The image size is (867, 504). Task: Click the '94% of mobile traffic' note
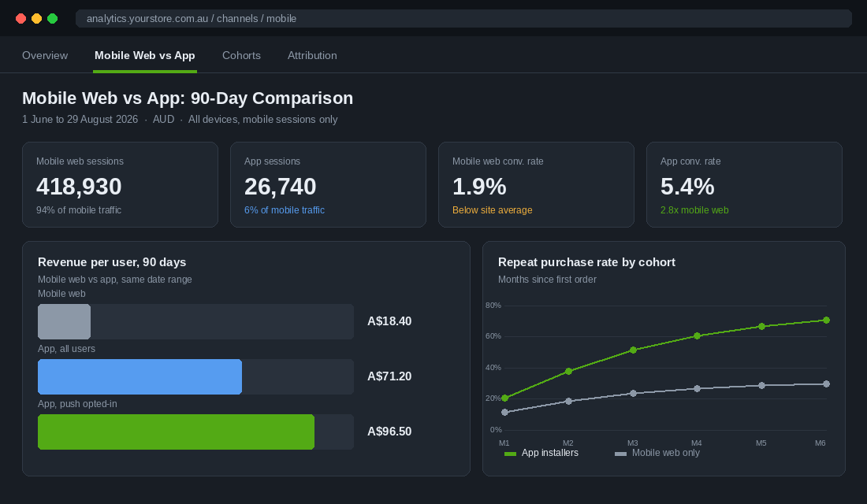79,210
